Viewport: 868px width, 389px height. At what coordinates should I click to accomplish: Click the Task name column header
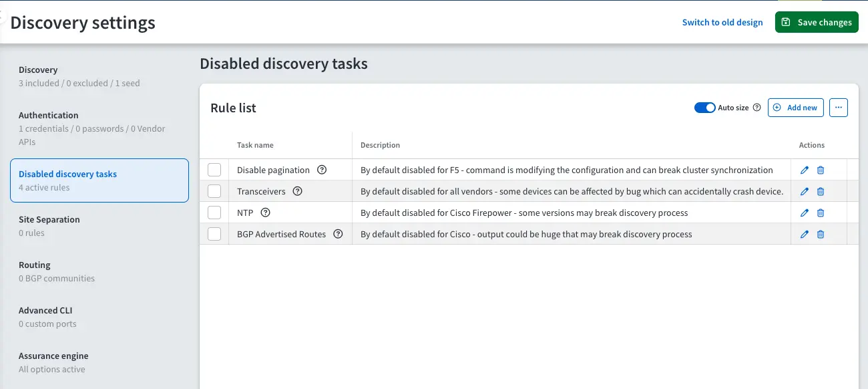point(255,145)
